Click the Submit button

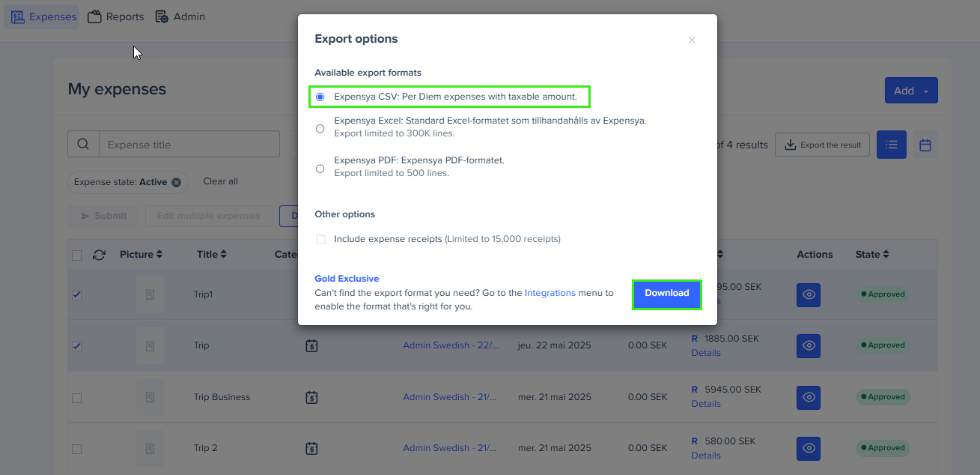click(x=104, y=216)
